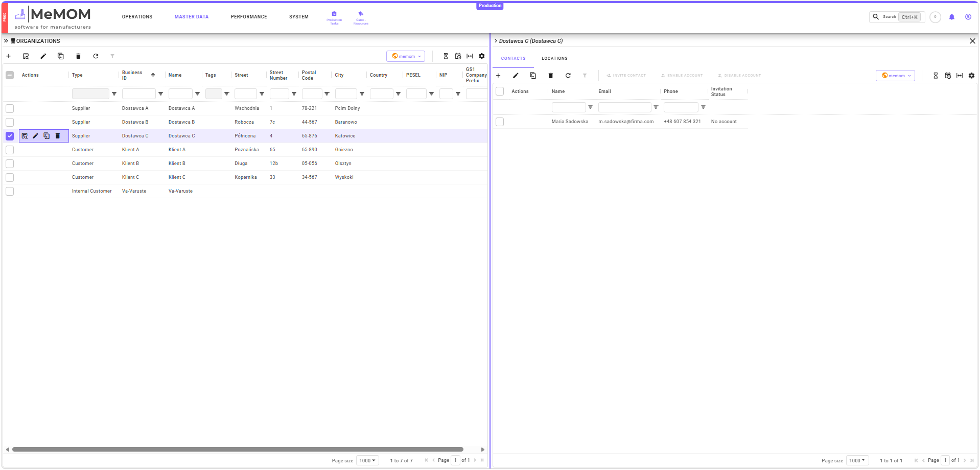Image resolution: width=980 pixels, height=470 pixels.
Task: Click the Postal Code filter input
Action: point(312,94)
